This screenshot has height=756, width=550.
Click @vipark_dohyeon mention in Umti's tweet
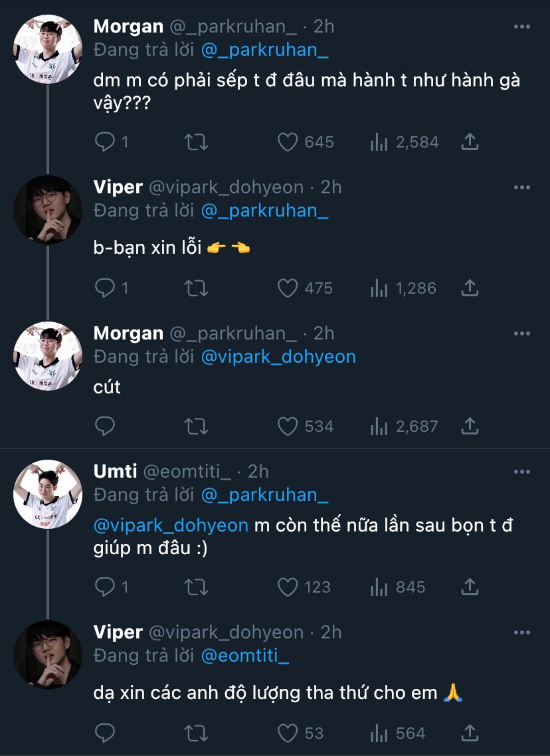pyautogui.click(x=171, y=525)
